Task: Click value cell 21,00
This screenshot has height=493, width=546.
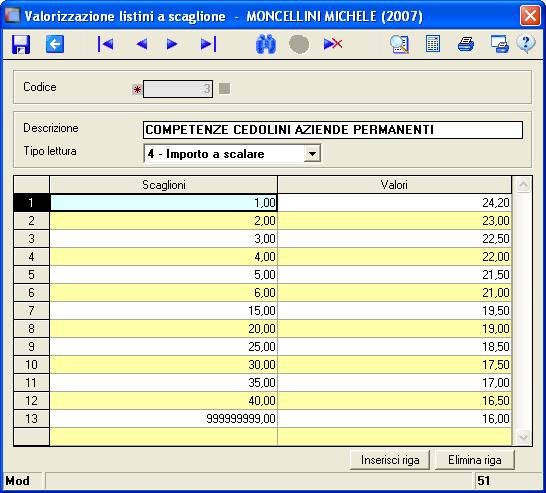Action: pyautogui.click(x=395, y=293)
